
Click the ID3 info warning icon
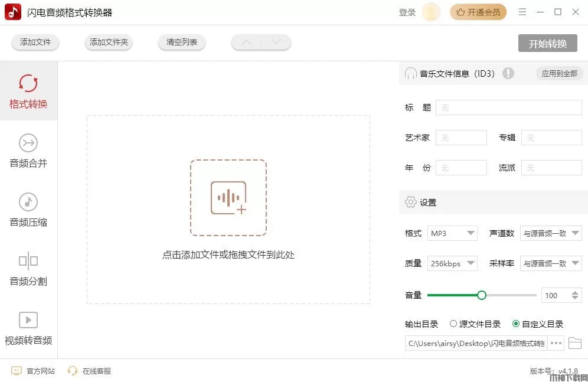[x=508, y=73]
